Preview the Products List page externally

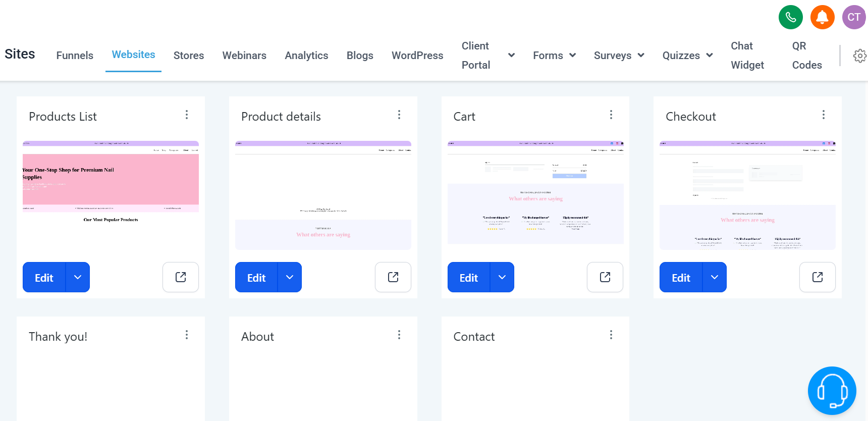180,277
